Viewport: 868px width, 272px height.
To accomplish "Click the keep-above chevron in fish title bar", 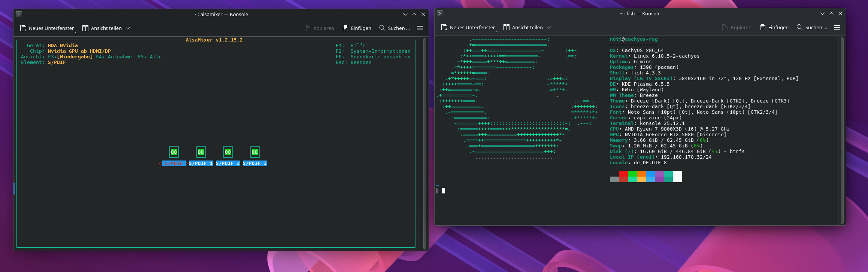I will pos(832,13).
